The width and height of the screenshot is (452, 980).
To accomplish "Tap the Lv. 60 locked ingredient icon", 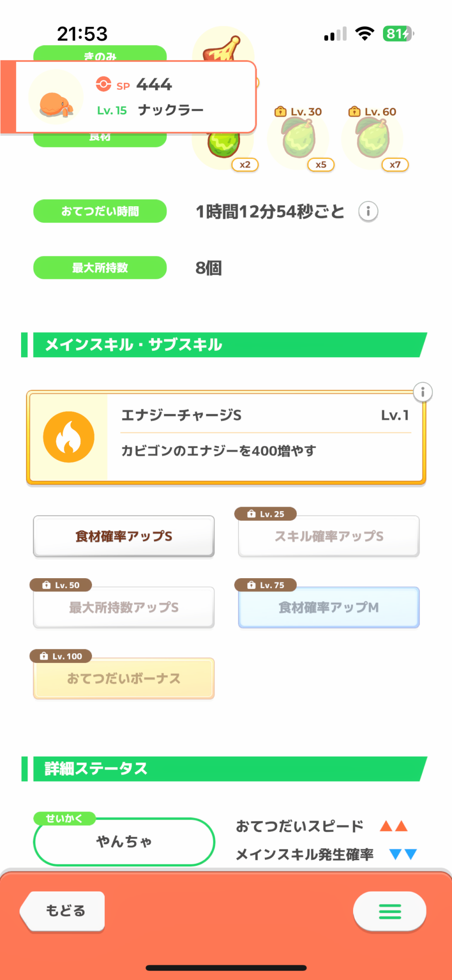I will click(x=373, y=140).
